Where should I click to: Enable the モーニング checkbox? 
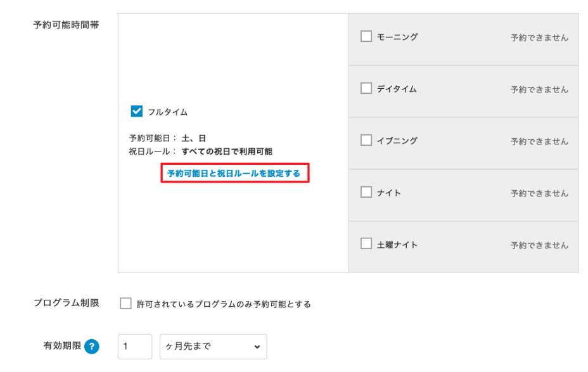coord(366,37)
